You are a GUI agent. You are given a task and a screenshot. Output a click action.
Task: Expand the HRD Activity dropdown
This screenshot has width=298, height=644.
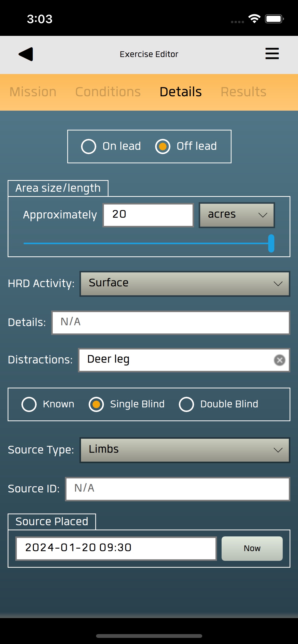pyautogui.click(x=185, y=284)
